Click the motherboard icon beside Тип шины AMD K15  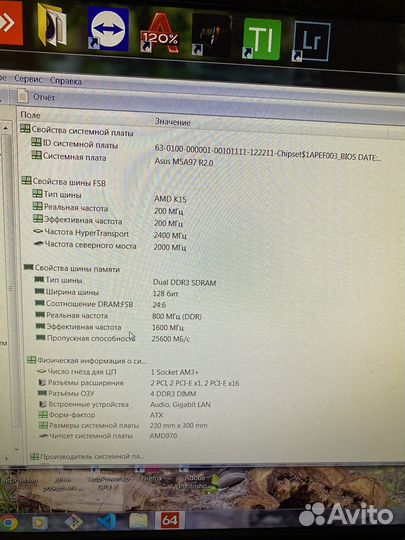(x=37, y=194)
